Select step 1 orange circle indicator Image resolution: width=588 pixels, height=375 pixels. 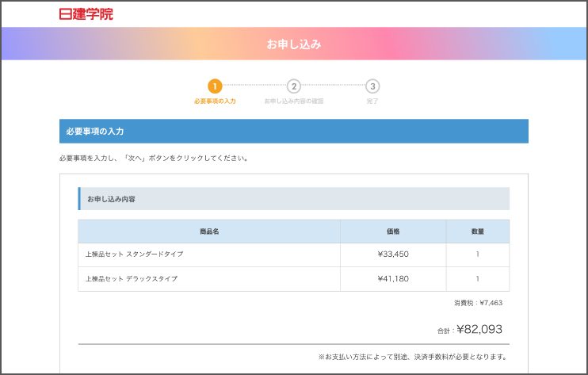(215, 86)
